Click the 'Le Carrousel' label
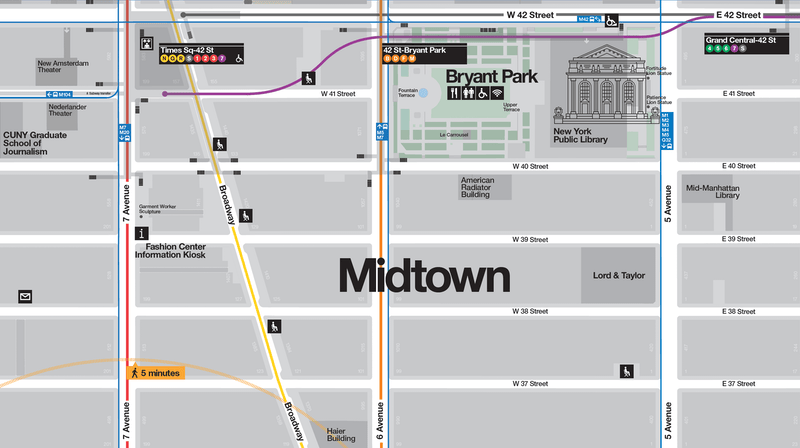Viewport: 800px width, 448px height. (x=454, y=135)
